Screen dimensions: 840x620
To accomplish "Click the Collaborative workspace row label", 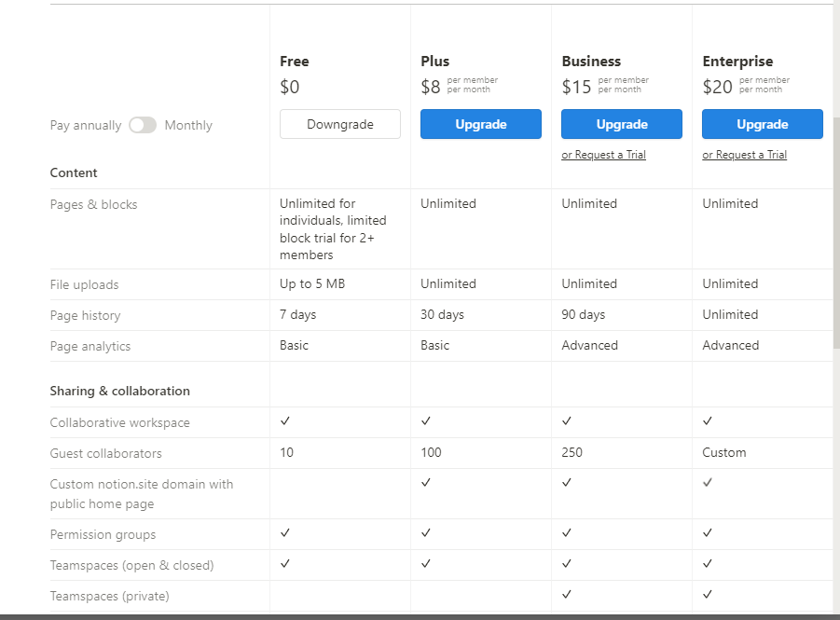I will coord(120,422).
